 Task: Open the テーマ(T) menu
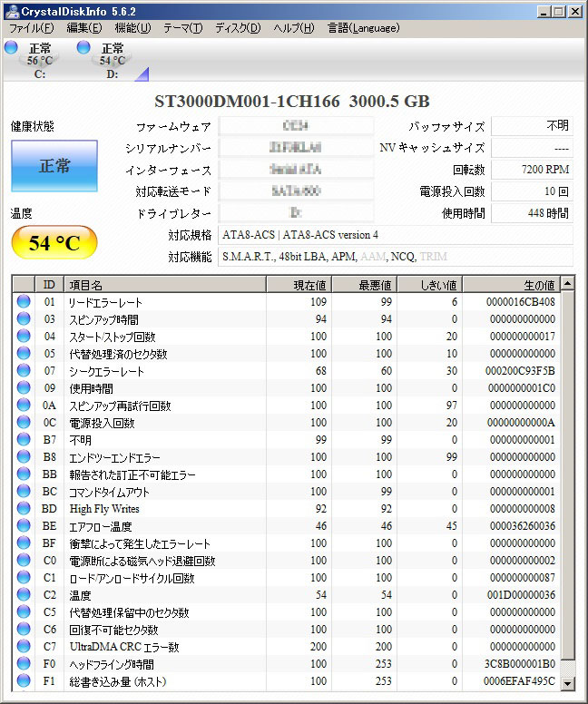(182, 28)
